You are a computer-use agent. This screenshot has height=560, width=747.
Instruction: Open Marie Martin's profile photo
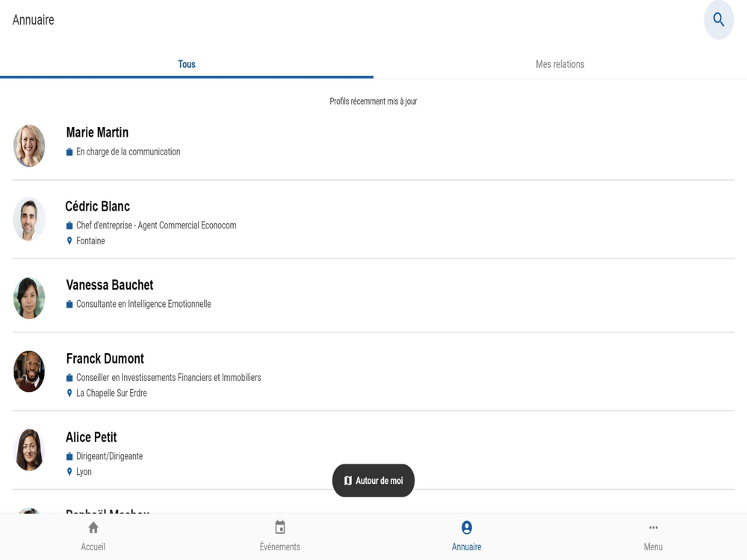click(x=29, y=146)
